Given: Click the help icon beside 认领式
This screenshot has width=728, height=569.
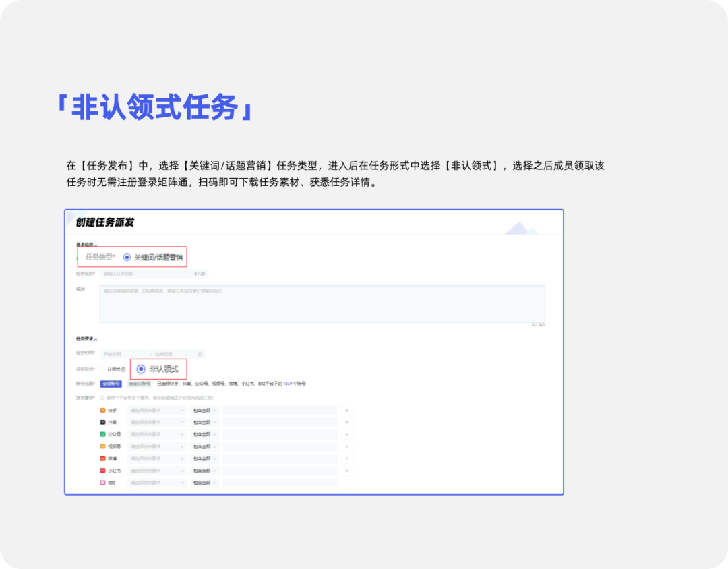Looking at the screenshot, I should [123, 369].
